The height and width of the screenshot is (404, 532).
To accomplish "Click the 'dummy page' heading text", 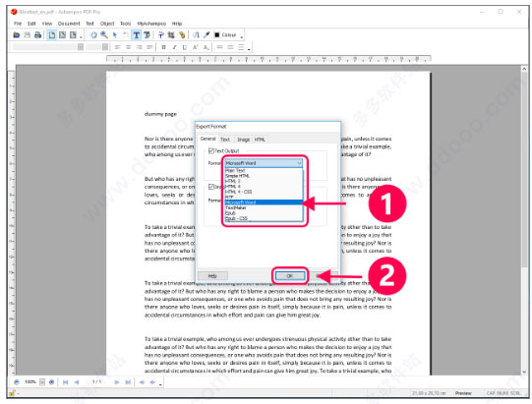I will (161, 114).
